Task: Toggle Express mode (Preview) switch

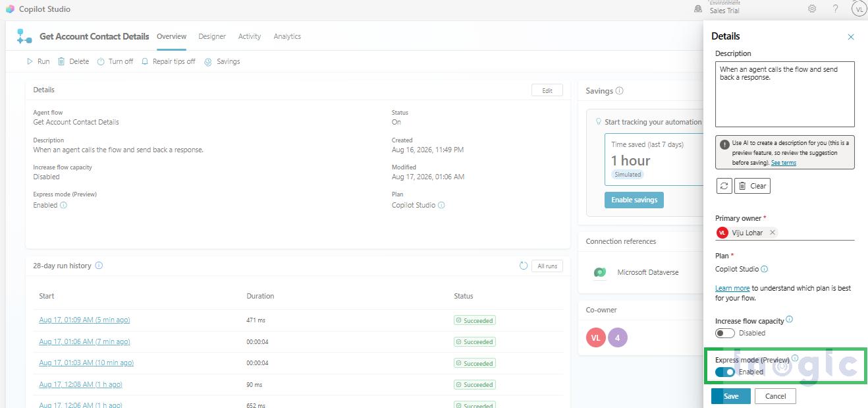Action: click(x=725, y=372)
